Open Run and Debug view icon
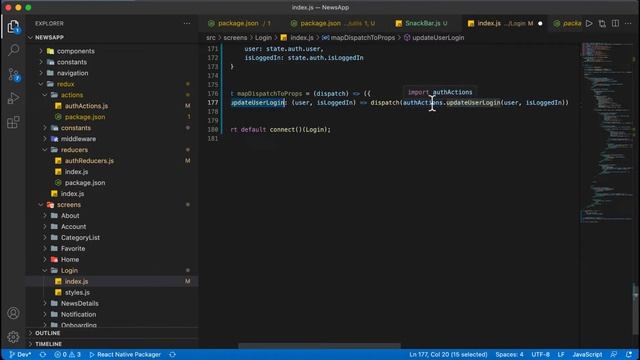The image size is (640, 360). click(13, 98)
